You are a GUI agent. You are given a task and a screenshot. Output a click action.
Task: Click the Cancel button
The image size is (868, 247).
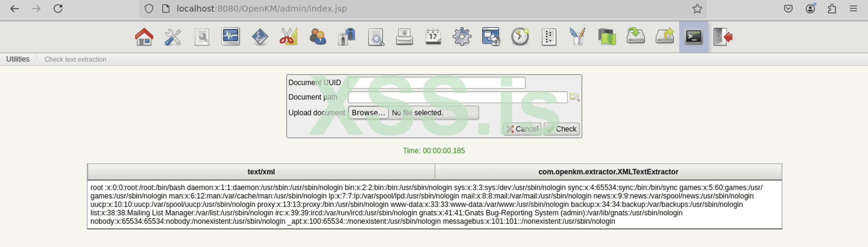pyautogui.click(x=522, y=129)
